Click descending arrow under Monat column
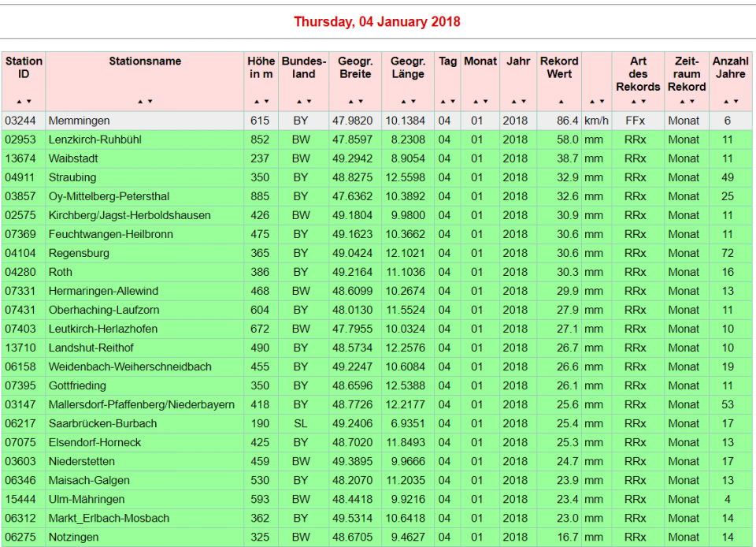Image resolution: width=756 pixels, height=547 pixels. [x=484, y=102]
